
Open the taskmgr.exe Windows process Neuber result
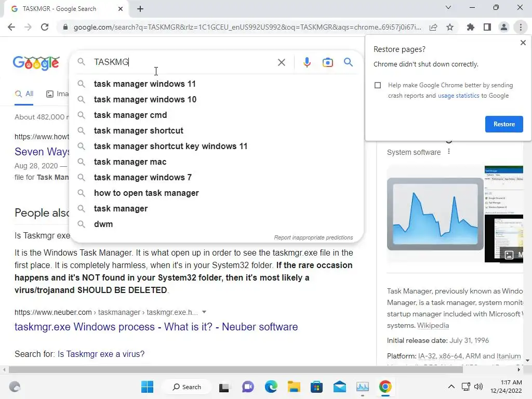pos(156,327)
